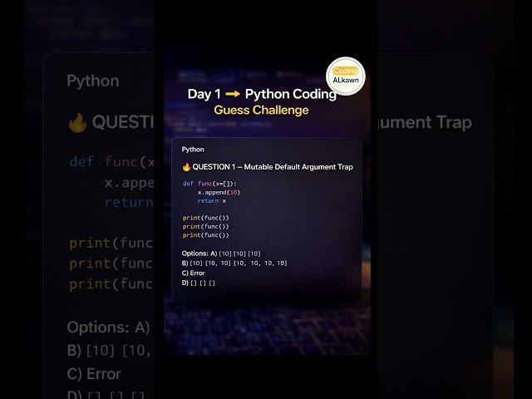Click the small fire emoji before QUESTION 1
The image size is (532, 399).
click(x=186, y=167)
